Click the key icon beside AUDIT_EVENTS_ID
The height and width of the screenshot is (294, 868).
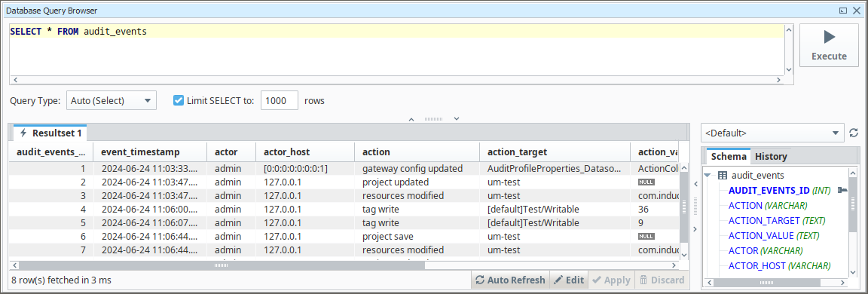pyautogui.click(x=842, y=191)
